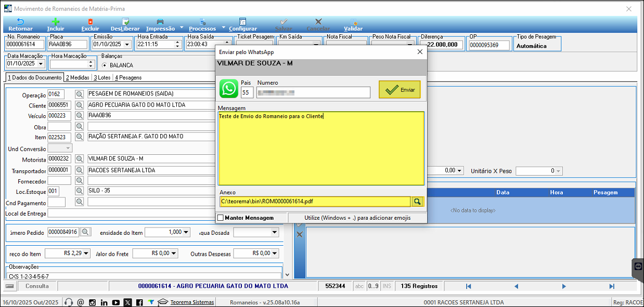Expand the Água Dosada dropdown
The width and height of the screenshot is (644, 307).
click(x=275, y=232)
